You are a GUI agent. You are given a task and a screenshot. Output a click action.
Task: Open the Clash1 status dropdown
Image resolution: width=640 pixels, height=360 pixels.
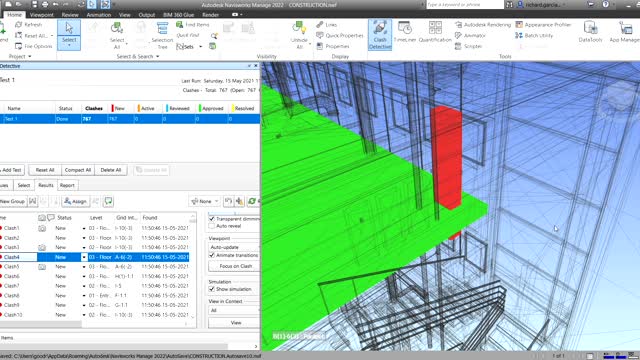(x=84, y=228)
